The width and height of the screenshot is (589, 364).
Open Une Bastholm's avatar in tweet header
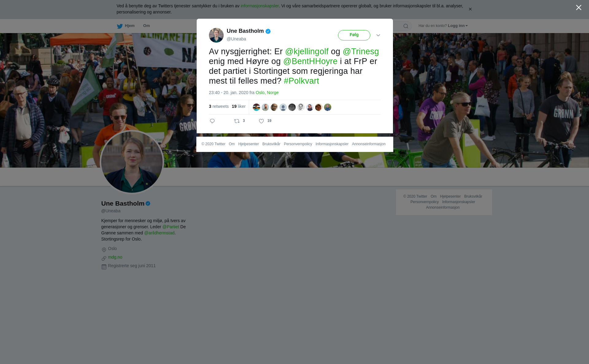(x=216, y=35)
